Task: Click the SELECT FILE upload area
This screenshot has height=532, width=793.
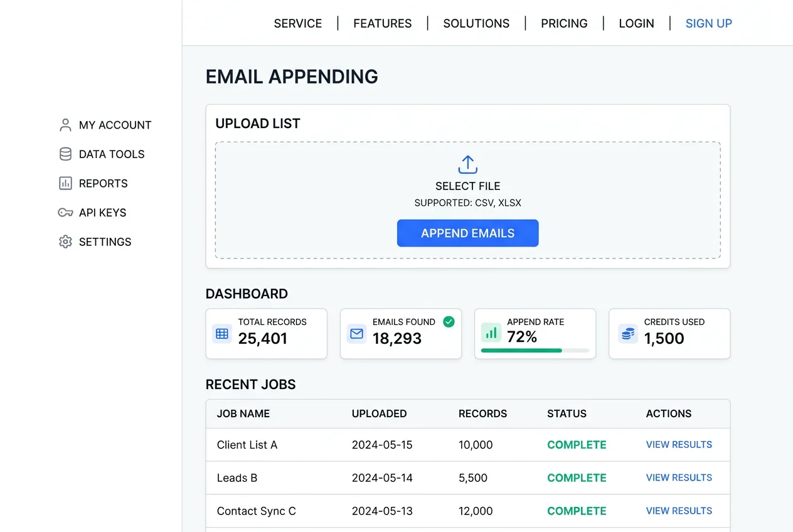Action: [467, 186]
